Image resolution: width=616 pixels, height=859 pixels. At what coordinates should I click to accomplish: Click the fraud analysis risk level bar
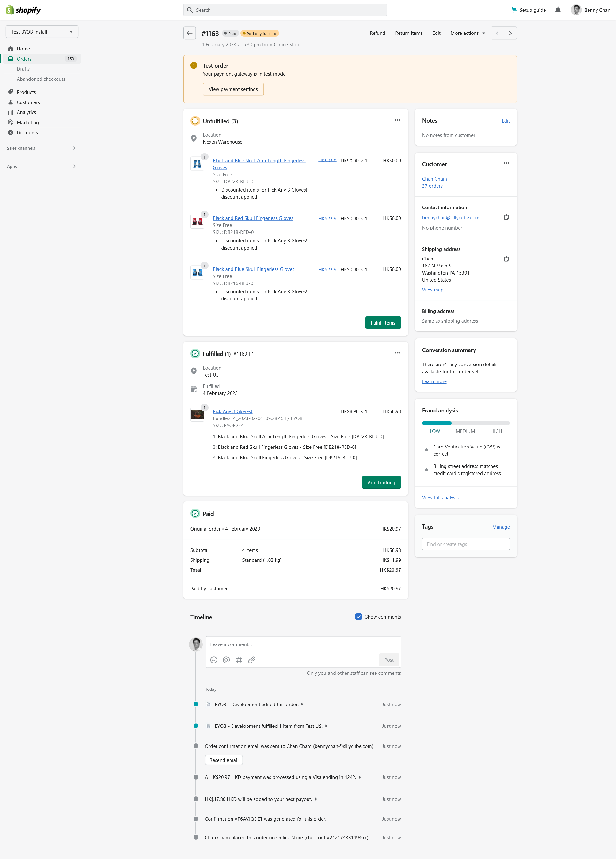coord(466,423)
